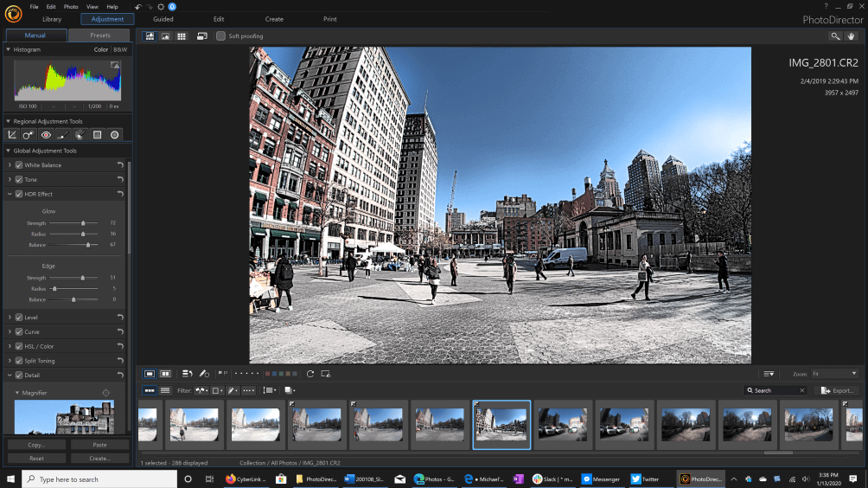This screenshot has height=488, width=868.
Task: Click the undo arrow in top toolbar
Action: 138,6
